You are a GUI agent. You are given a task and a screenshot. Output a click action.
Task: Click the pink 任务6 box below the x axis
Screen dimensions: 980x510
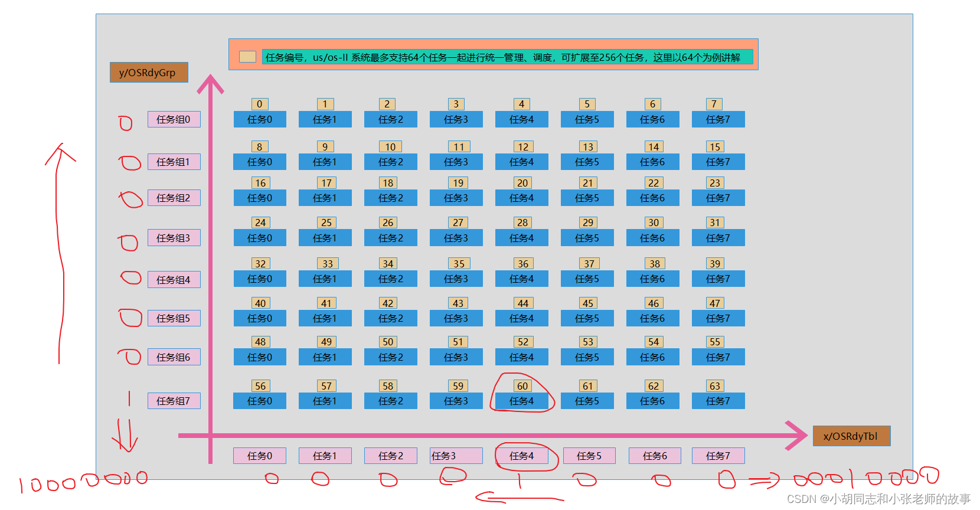click(x=655, y=456)
